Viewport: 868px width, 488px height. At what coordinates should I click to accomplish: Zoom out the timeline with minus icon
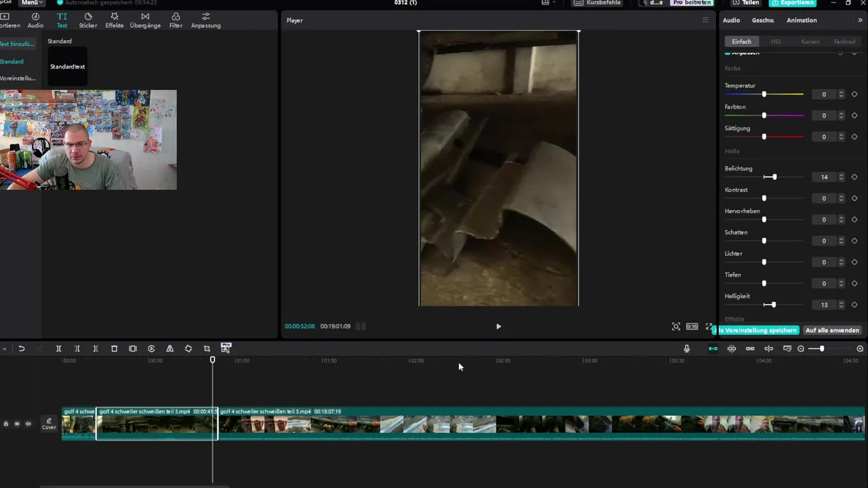tap(801, 348)
